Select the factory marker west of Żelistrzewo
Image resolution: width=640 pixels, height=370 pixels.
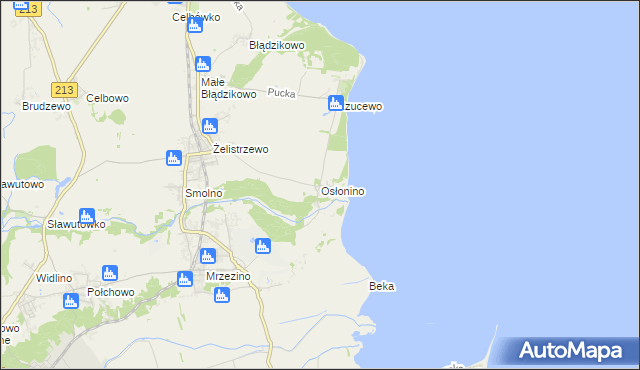(x=174, y=158)
